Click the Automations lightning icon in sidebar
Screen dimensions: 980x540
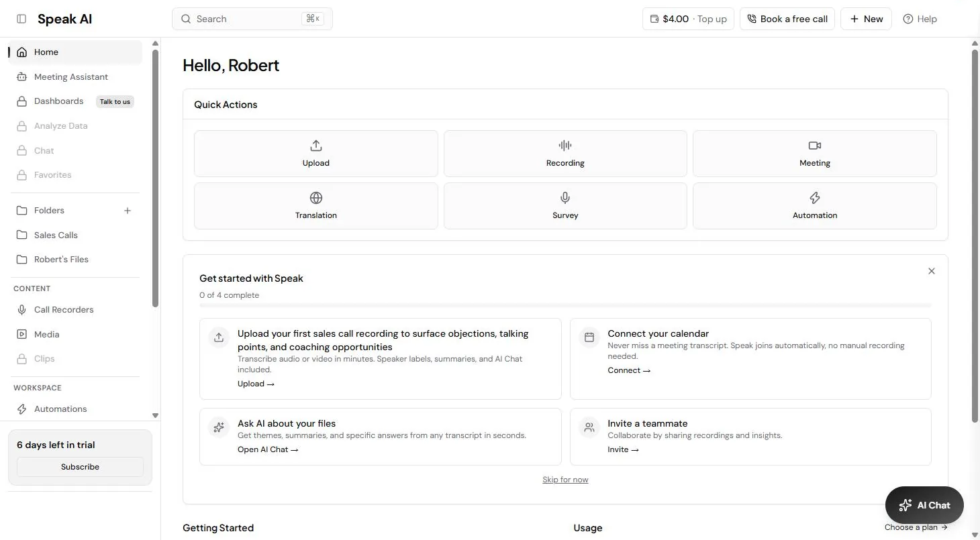[x=22, y=409]
